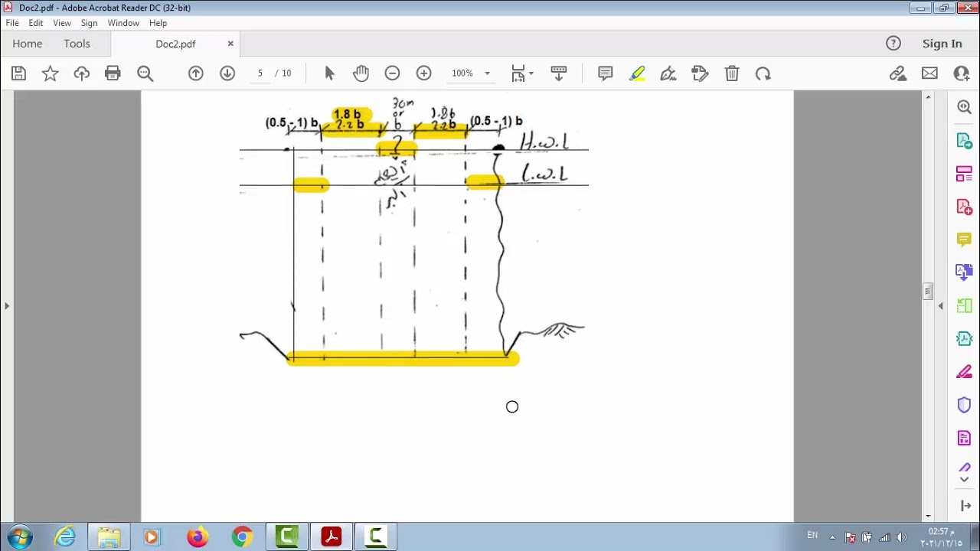
Task: Open the Help question mark
Action: tap(893, 44)
